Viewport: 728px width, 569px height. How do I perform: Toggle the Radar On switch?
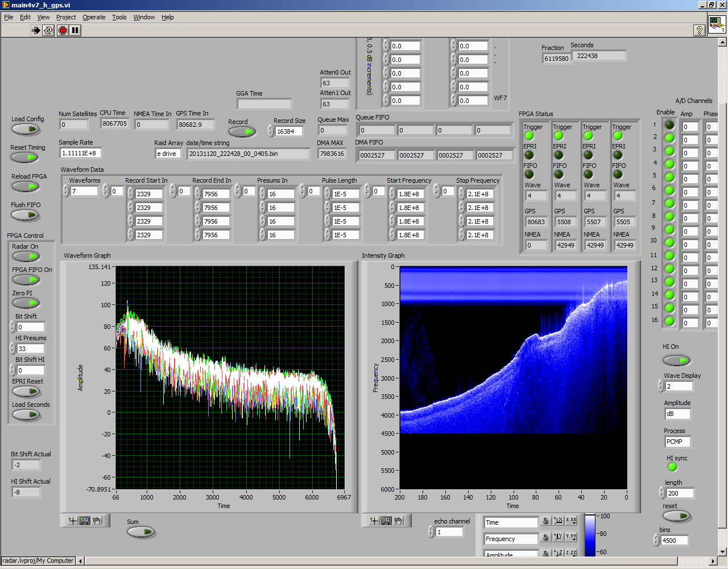pos(26,256)
